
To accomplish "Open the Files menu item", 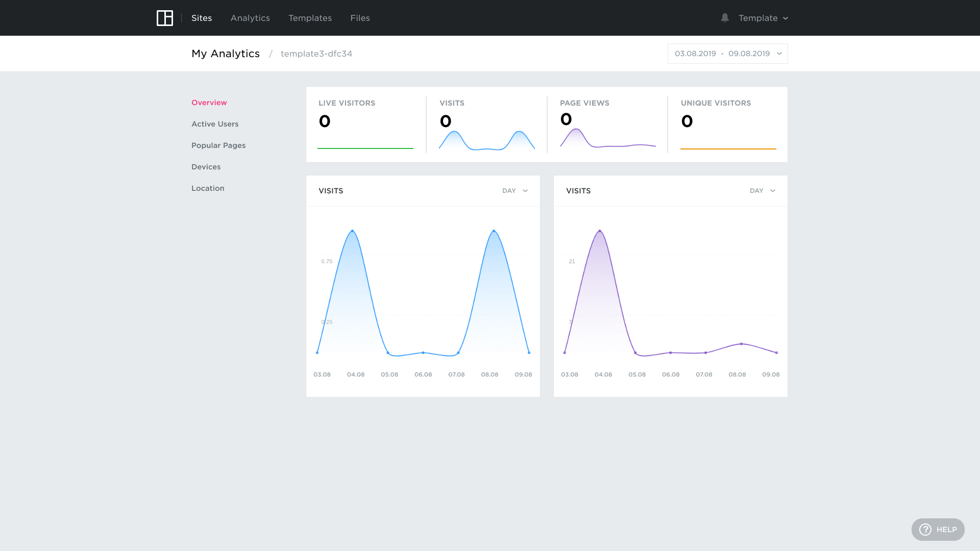I will coord(360,18).
